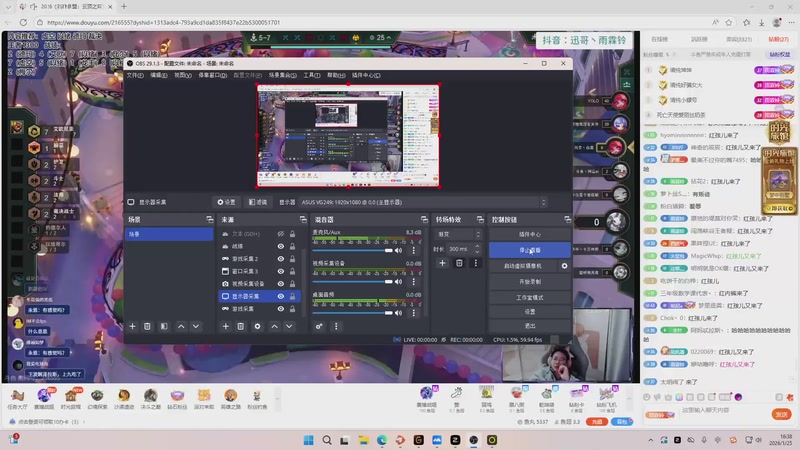
Task: Open source properties gear in sources panel
Action: coord(258,327)
